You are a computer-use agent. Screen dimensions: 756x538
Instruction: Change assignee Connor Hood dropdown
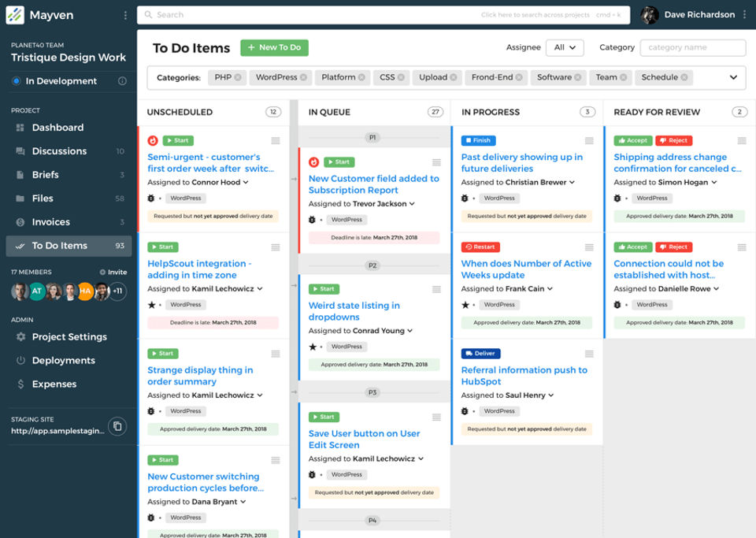pos(220,182)
